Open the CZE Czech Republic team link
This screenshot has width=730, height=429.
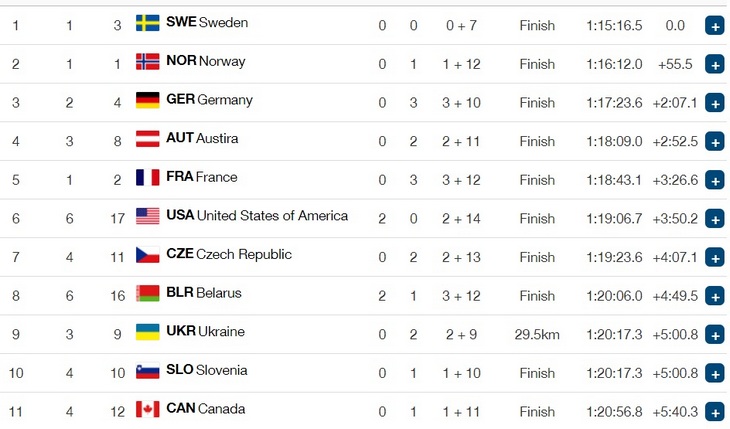click(229, 254)
